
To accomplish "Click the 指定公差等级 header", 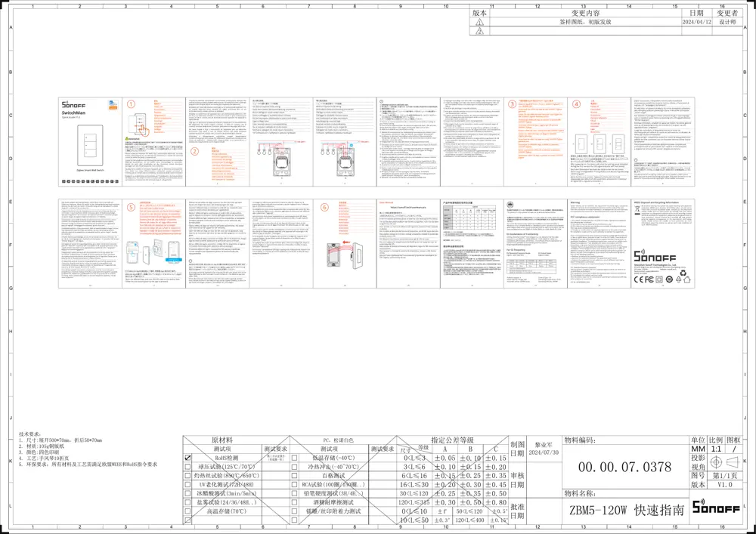I will pyautogui.click(x=451, y=439).
